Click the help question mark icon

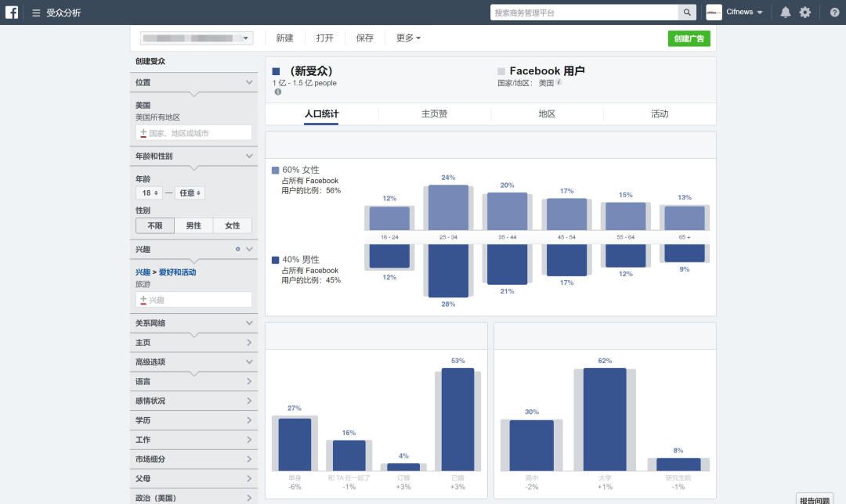click(834, 13)
